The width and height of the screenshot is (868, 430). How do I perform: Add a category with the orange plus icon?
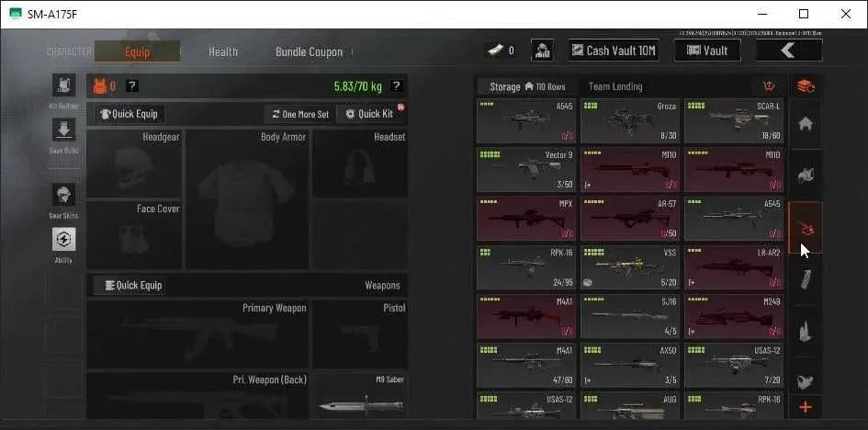coord(806,408)
